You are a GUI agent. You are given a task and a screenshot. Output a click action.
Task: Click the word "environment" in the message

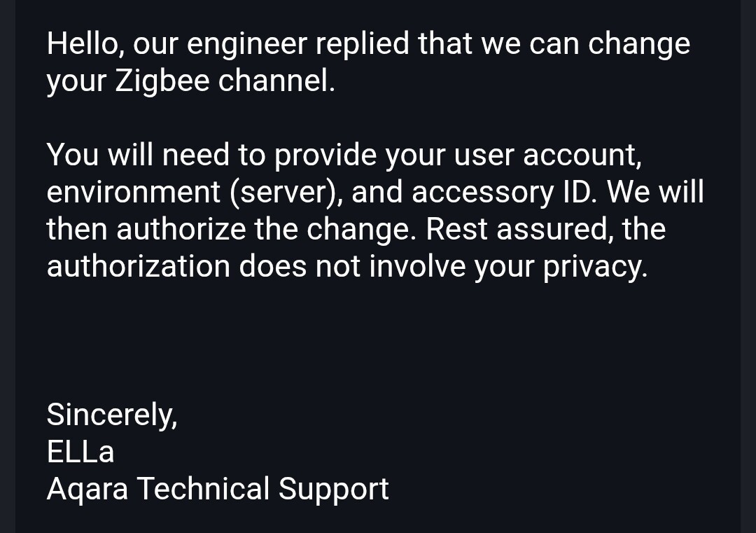tap(134, 192)
